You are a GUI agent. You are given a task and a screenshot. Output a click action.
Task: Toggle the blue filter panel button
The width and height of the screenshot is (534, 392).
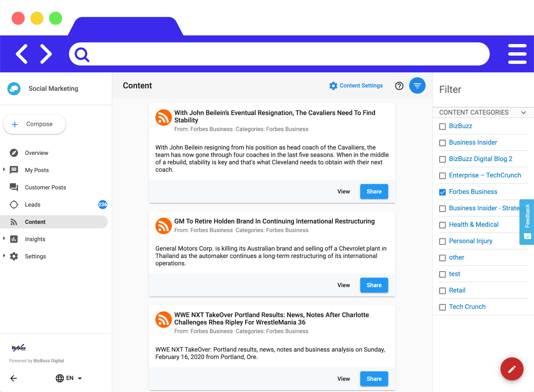(x=417, y=86)
